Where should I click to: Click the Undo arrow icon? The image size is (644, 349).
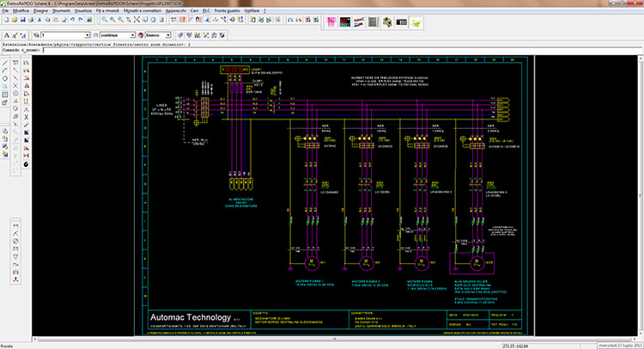coord(72,20)
